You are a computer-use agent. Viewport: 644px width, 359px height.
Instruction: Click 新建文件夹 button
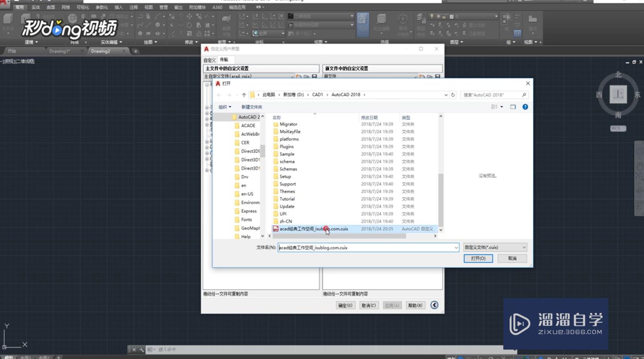coord(252,107)
